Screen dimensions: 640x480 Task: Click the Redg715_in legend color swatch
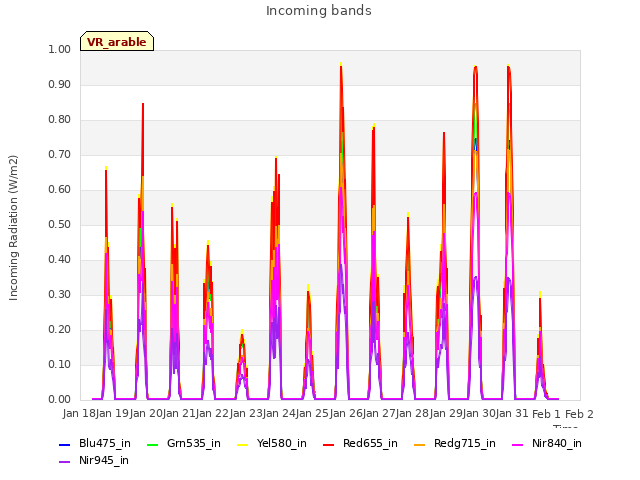(x=420, y=444)
